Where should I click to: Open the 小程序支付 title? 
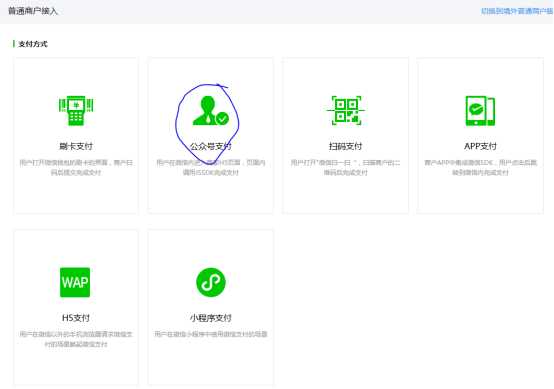(211, 318)
